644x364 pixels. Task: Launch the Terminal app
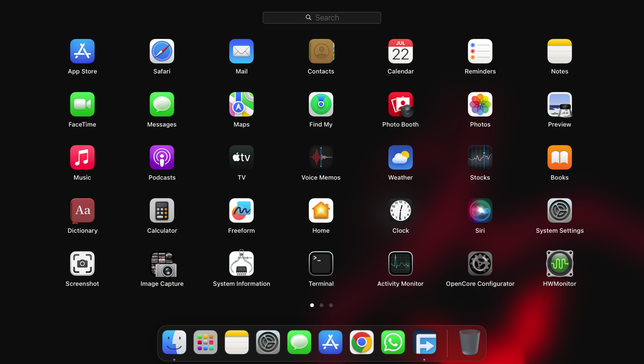(x=321, y=264)
